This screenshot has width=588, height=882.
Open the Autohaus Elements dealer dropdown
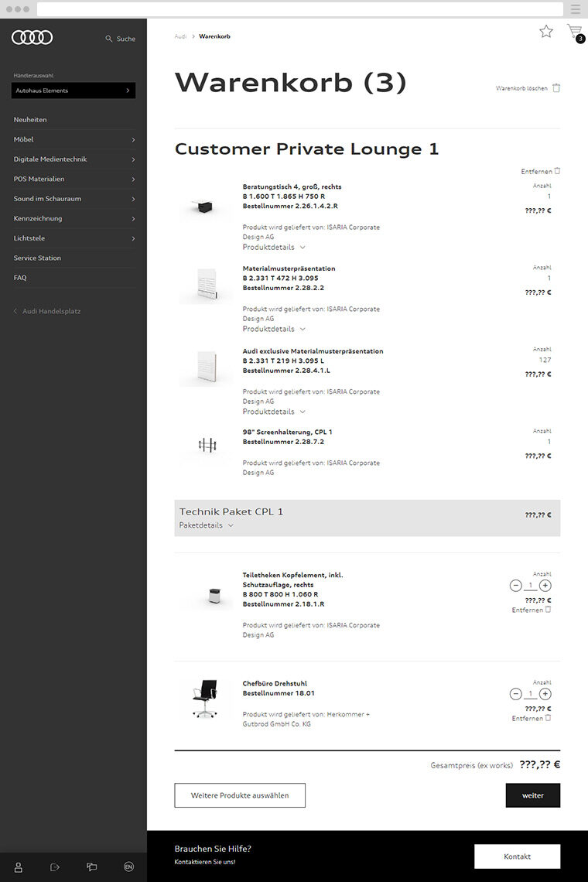click(73, 91)
